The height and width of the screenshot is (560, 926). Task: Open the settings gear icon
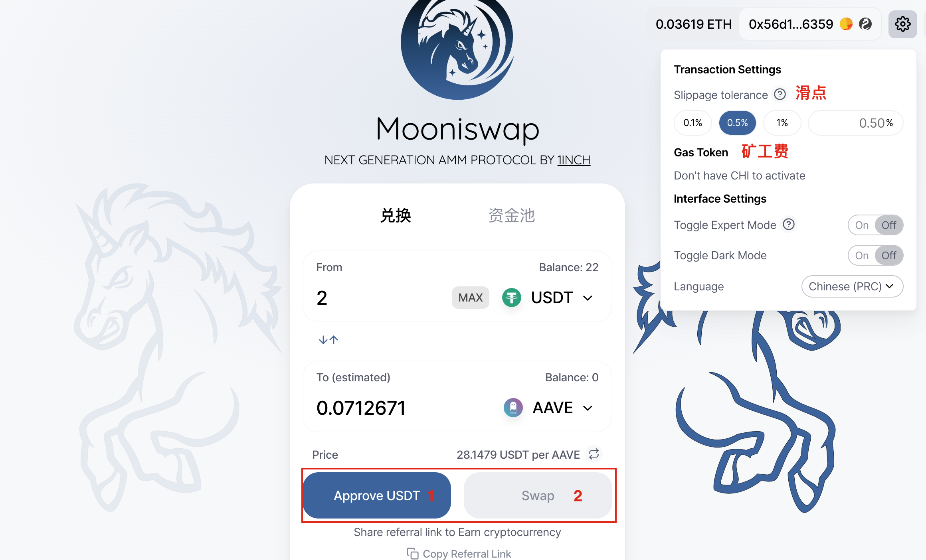click(902, 24)
